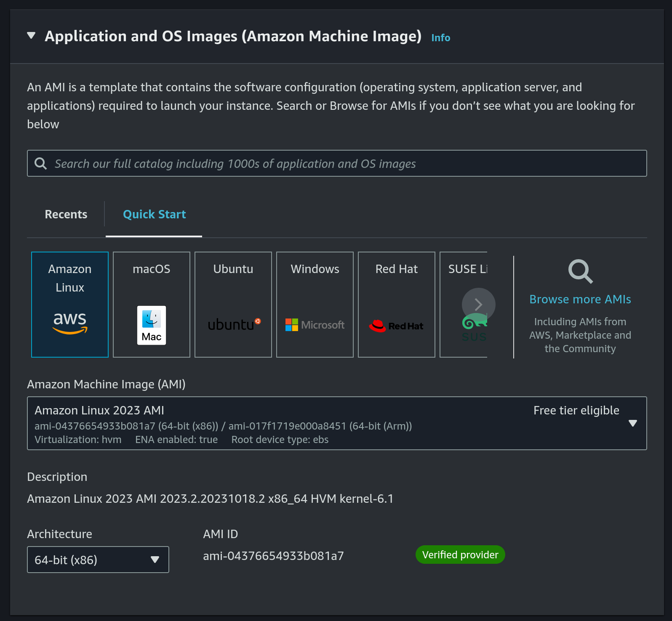Open the Architecture 64-bit (x86) dropdown
This screenshot has height=621, width=672.
(98, 560)
